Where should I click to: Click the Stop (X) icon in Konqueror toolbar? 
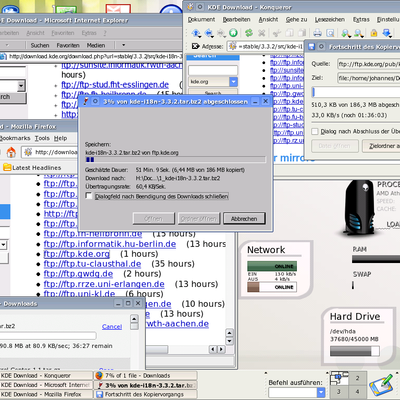click(x=262, y=33)
